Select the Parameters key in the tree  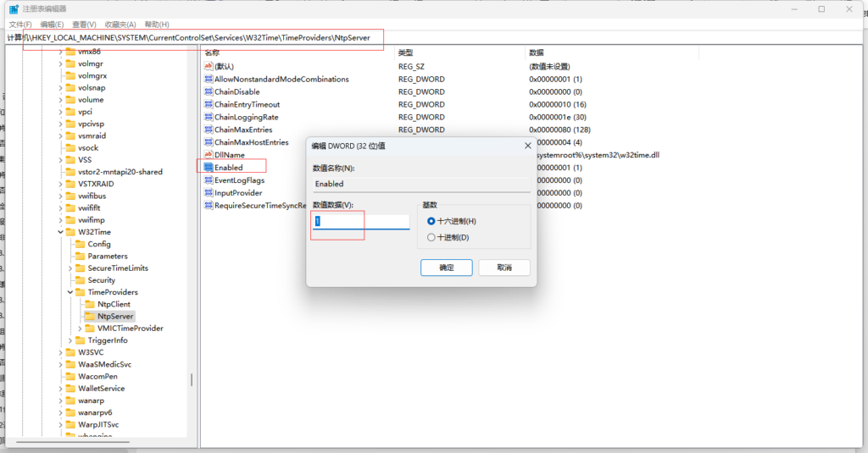(x=108, y=256)
